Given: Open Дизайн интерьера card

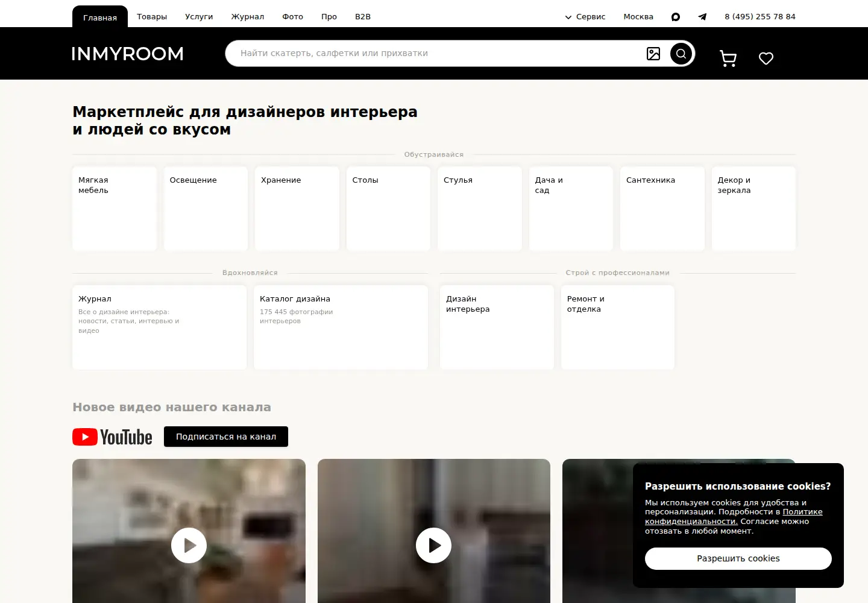Looking at the screenshot, I should (x=497, y=327).
